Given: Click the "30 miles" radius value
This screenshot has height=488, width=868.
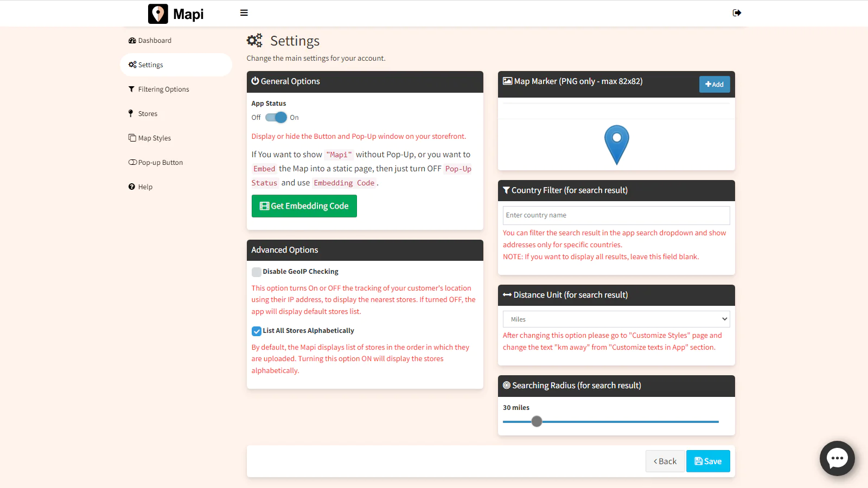Looking at the screenshot, I should point(516,408).
